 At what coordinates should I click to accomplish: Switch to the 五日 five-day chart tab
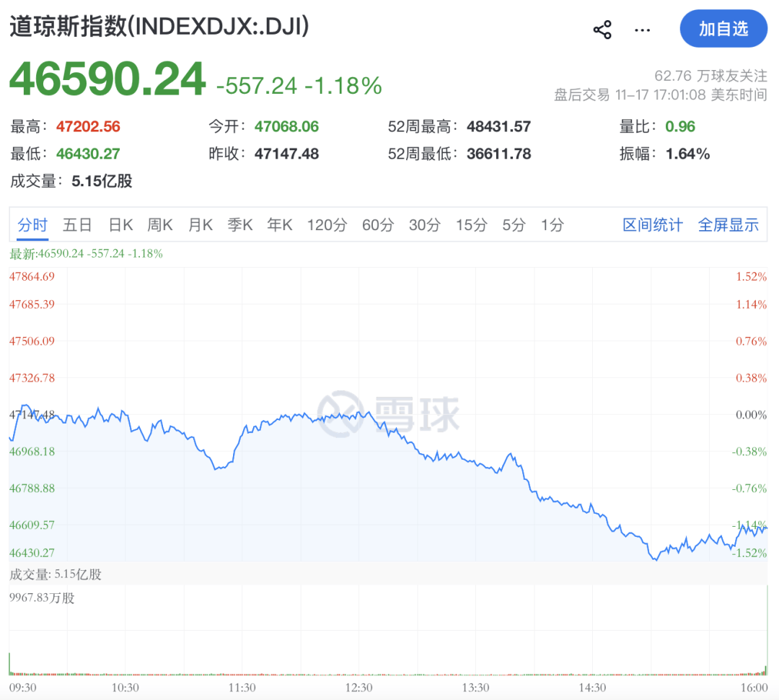click(x=77, y=225)
